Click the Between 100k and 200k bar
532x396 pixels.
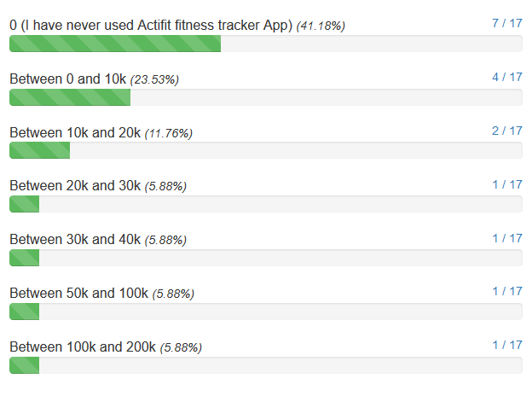[x=266, y=365]
